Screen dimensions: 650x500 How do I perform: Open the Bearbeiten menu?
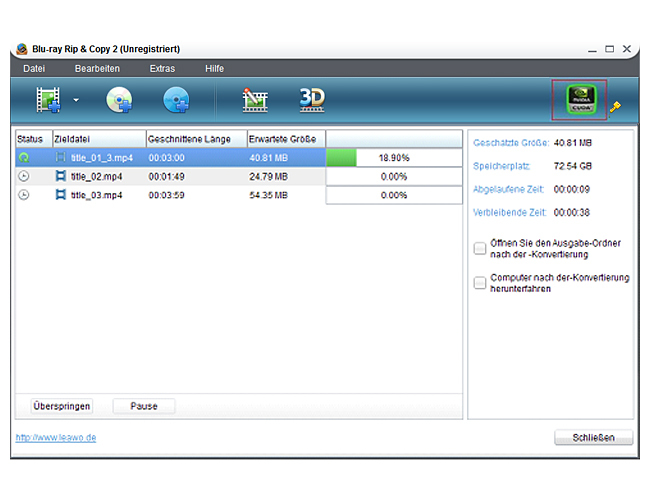point(97,68)
